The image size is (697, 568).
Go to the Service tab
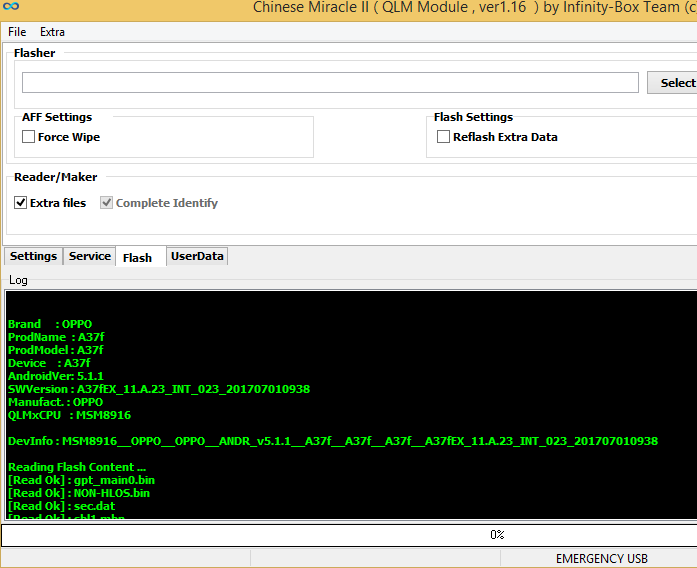point(89,256)
